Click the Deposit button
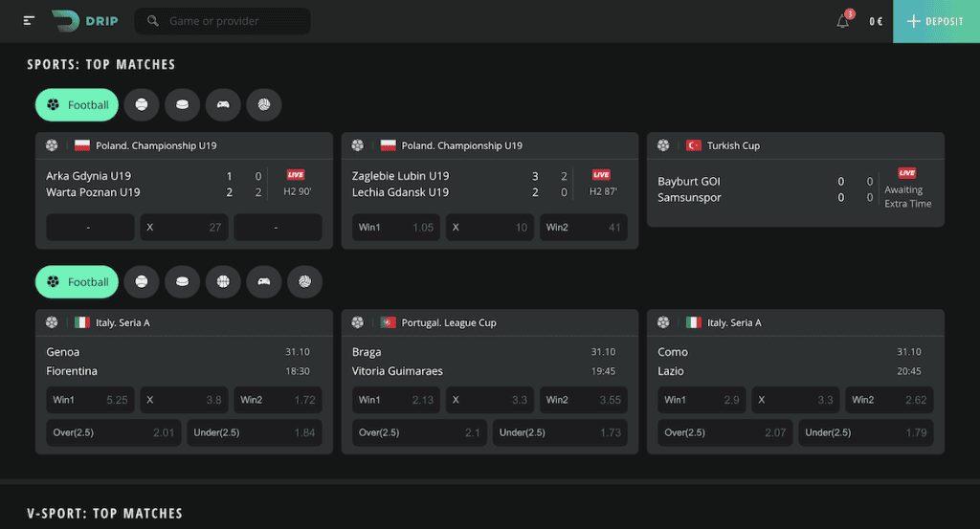980x529 pixels. coord(936,21)
